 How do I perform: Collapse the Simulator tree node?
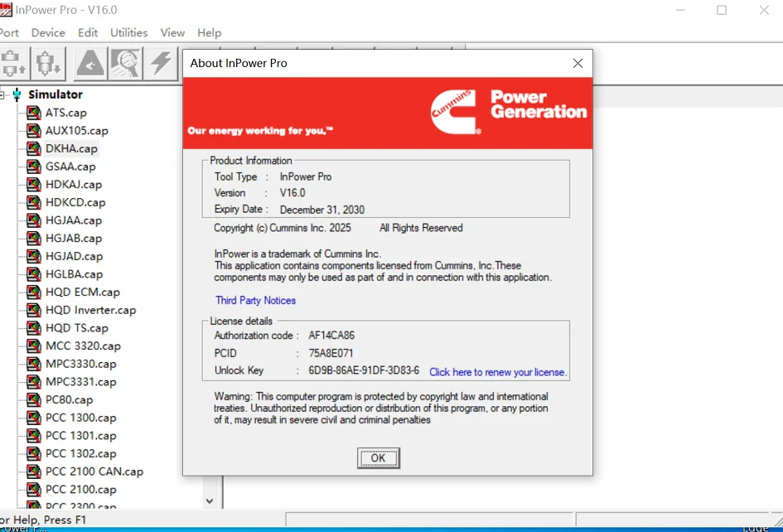click(x=2, y=94)
